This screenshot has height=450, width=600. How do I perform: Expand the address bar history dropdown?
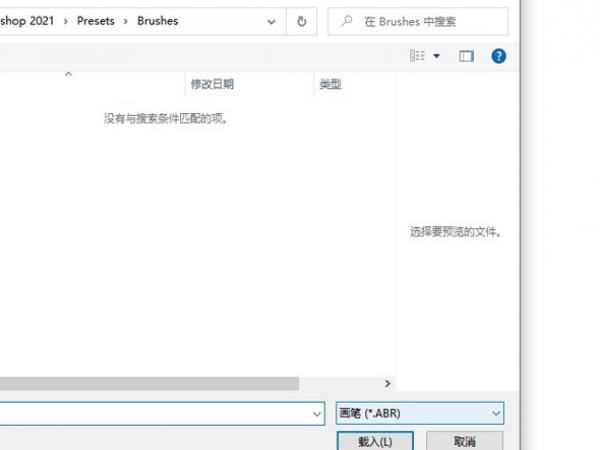[271, 22]
